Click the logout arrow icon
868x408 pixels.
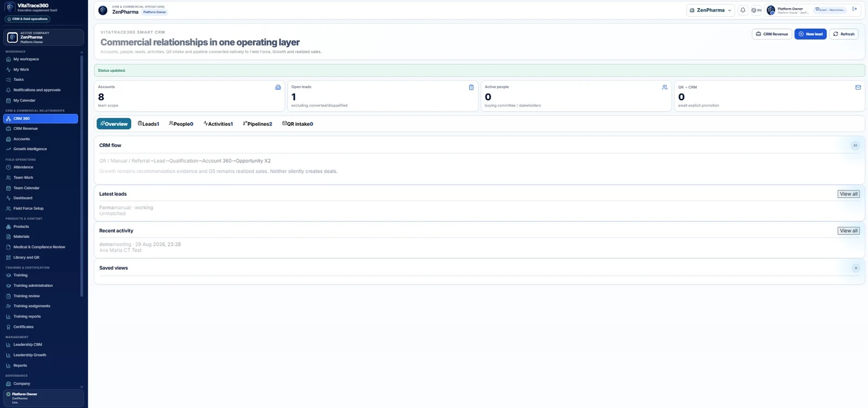[x=854, y=9]
